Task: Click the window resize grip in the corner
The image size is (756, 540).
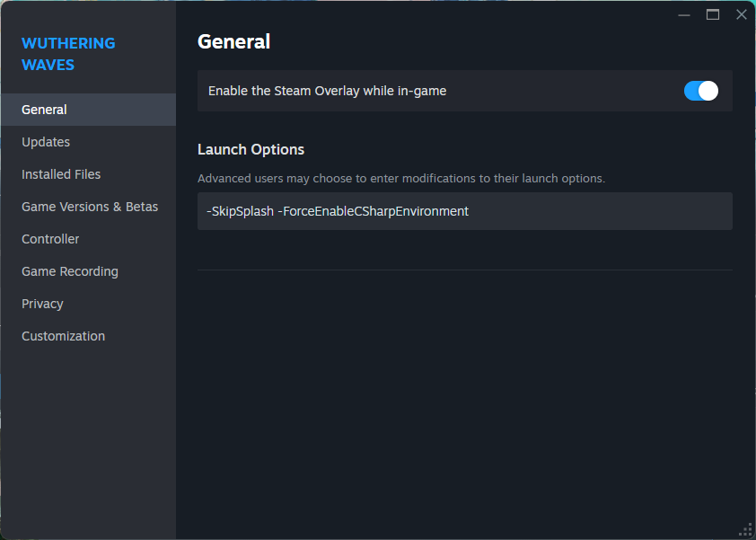Action: point(745,530)
